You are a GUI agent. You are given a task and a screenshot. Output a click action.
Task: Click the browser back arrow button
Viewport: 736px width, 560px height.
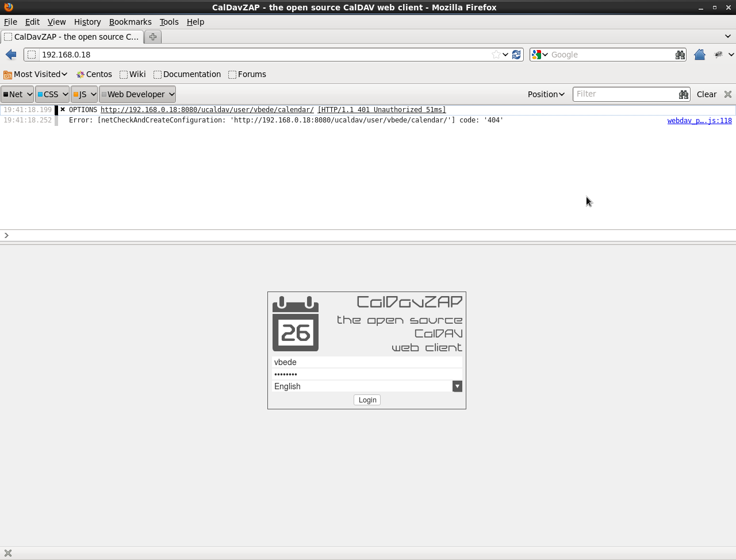(x=11, y=55)
